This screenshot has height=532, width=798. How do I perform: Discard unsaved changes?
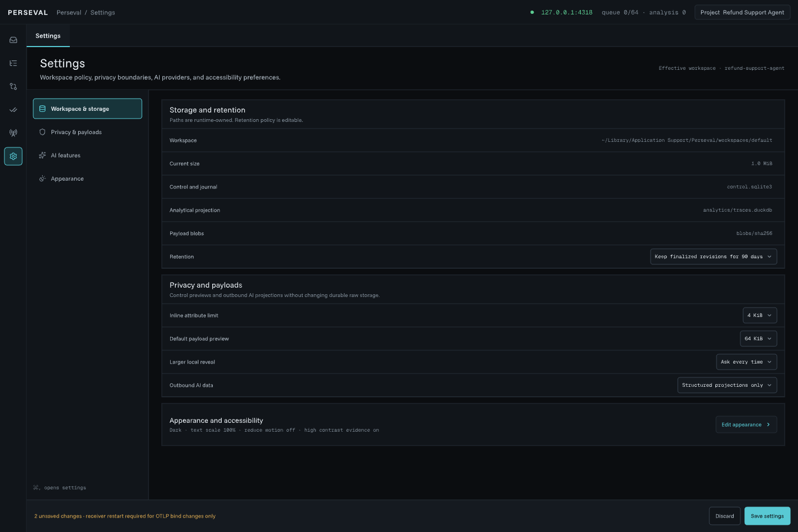coord(725,516)
